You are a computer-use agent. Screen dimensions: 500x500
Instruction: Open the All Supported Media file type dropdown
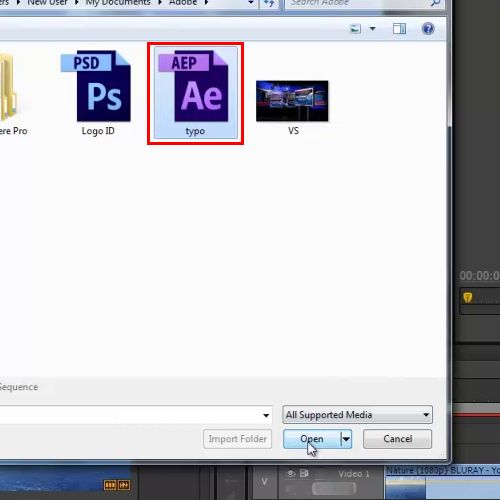point(357,415)
